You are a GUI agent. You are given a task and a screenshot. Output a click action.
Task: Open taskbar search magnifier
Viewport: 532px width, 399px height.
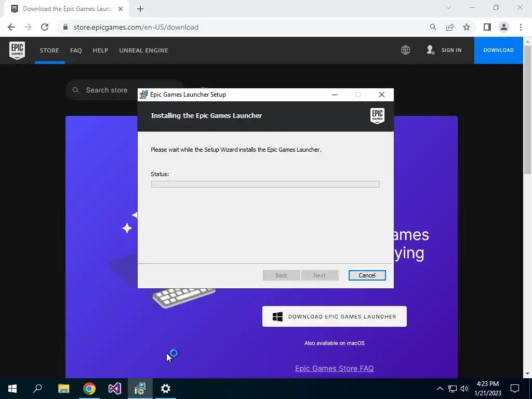click(37, 389)
